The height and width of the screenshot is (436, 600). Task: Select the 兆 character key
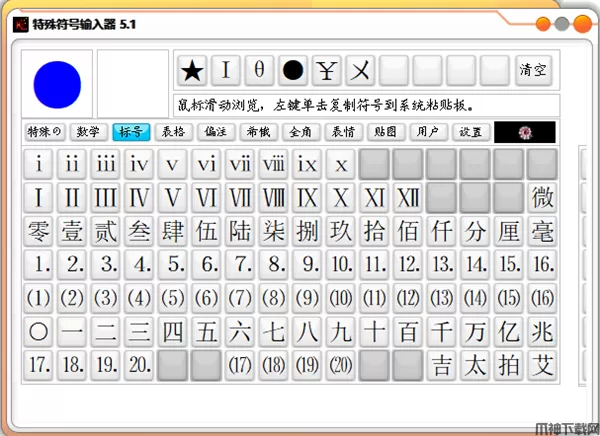[x=542, y=331]
